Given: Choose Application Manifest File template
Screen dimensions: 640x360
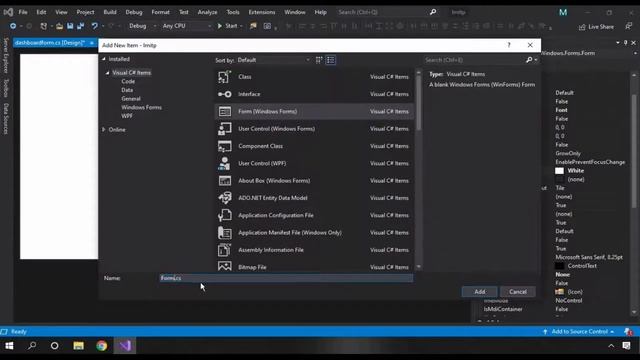Looking at the screenshot, I should (x=314, y=233).
